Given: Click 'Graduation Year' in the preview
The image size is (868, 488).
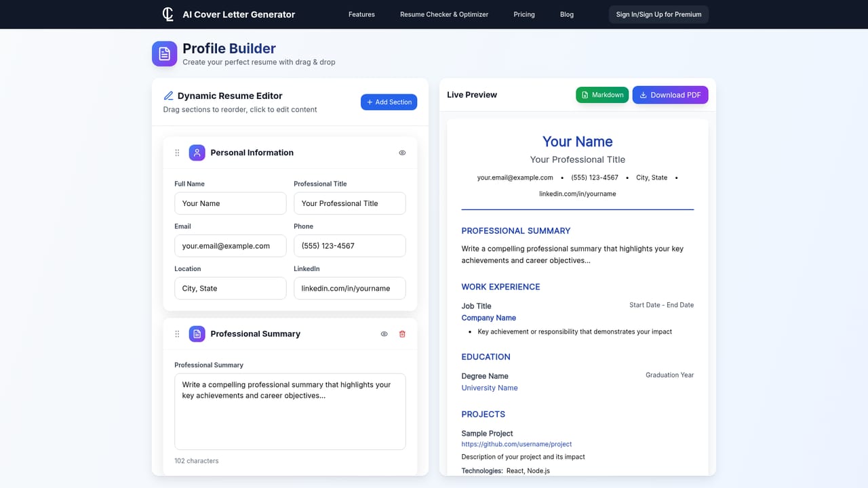Looking at the screenshot, I should 670,375.
